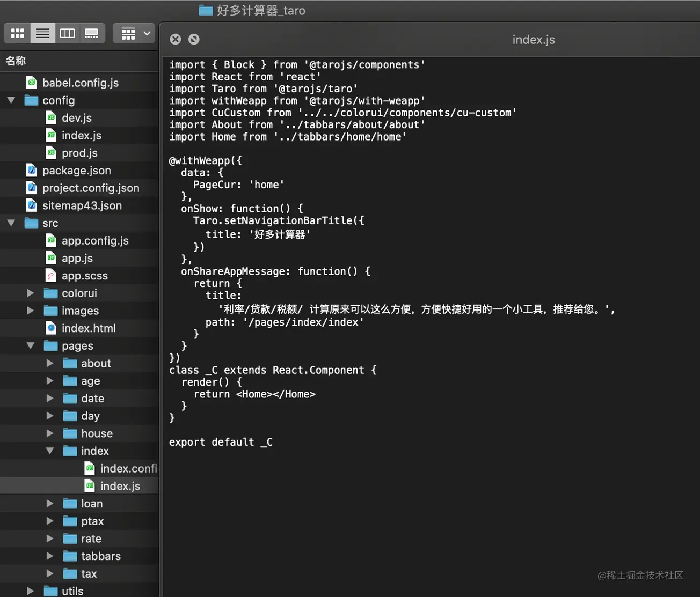The width and height of the screenshot is (700, 597).
Task: Sort by the 名称 column header
Action: (16, 61)
